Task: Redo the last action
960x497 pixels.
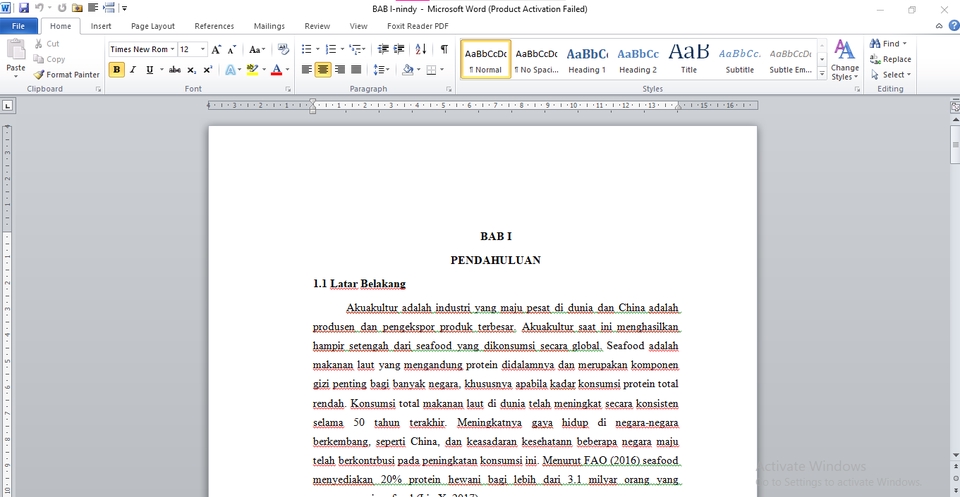Action: 62,8
